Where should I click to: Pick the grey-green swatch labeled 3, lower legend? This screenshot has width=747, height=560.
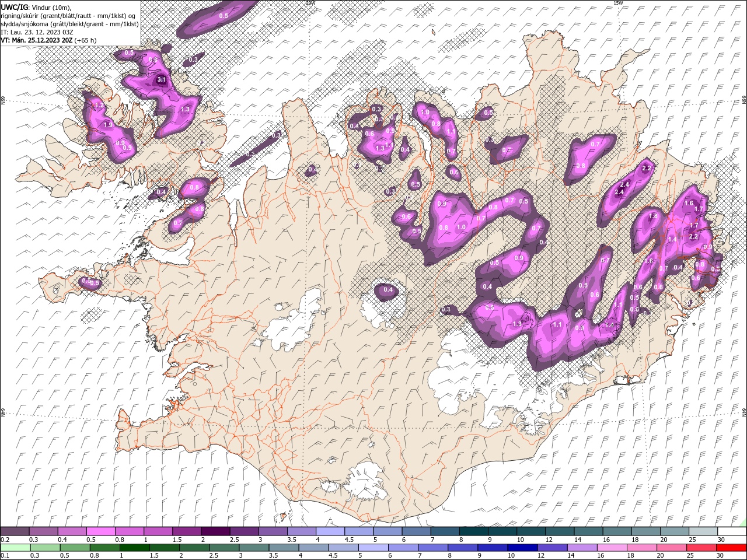tap(254, 548)
